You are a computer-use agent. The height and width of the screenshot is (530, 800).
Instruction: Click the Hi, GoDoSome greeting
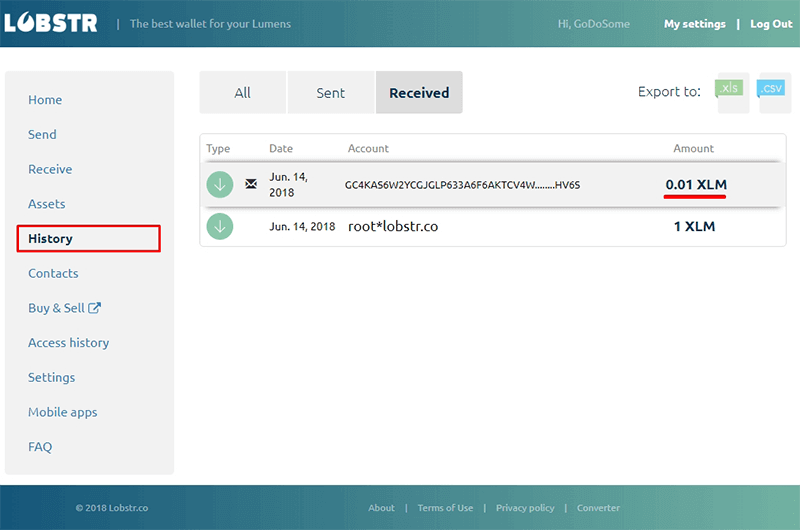coord(593,24)
